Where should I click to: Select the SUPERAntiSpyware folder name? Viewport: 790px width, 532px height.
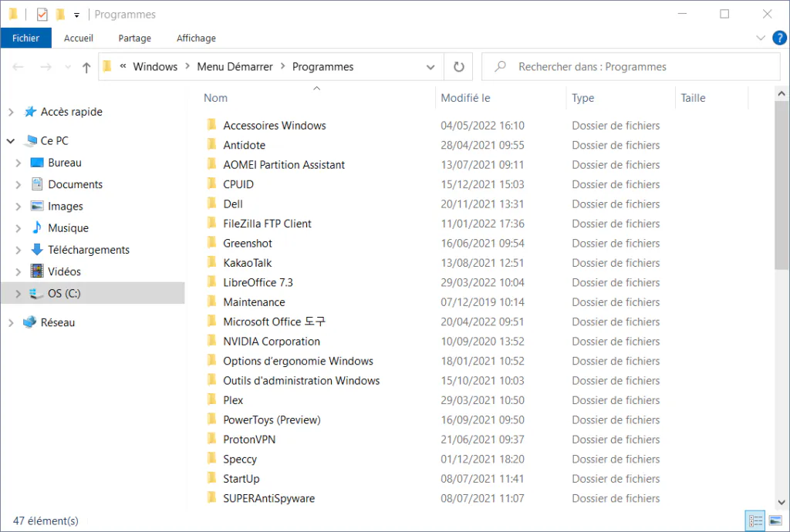tap(269, 498)
